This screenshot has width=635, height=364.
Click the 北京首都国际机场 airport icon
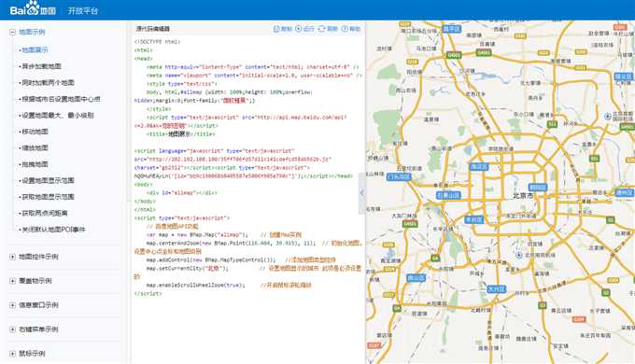[x=608, y=117]
